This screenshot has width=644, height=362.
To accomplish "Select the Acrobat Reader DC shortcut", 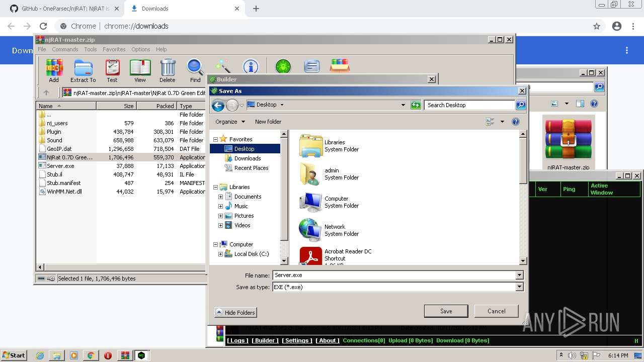I will click(336, 256).
